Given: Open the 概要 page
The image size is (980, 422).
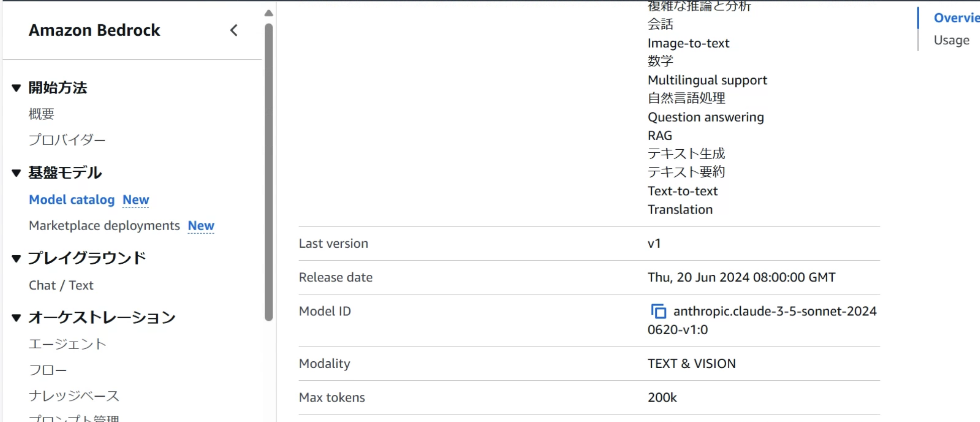Looking at the screenshot, I should pyautogui.click(x=42, y=114).
